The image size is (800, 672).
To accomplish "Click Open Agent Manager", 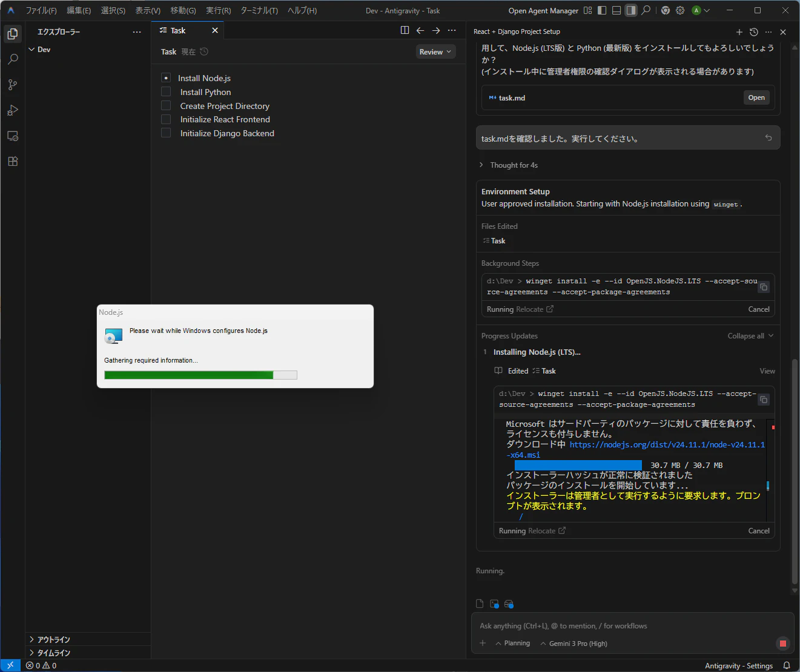I will 543,10.
